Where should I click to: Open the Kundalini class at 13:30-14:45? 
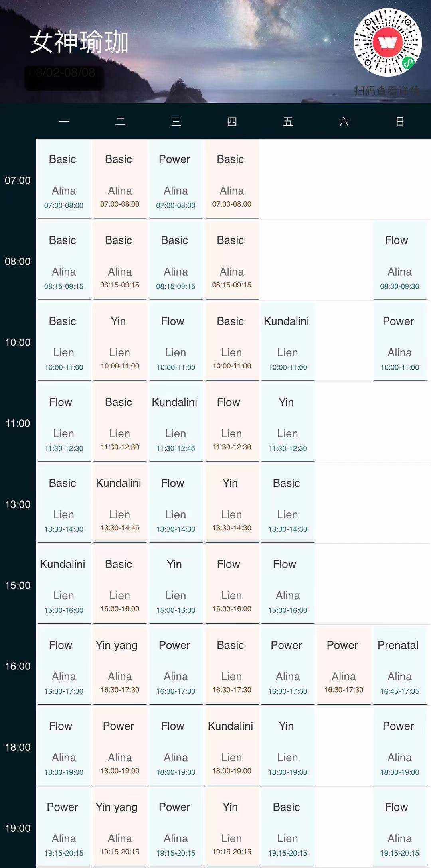pos(120,503)
